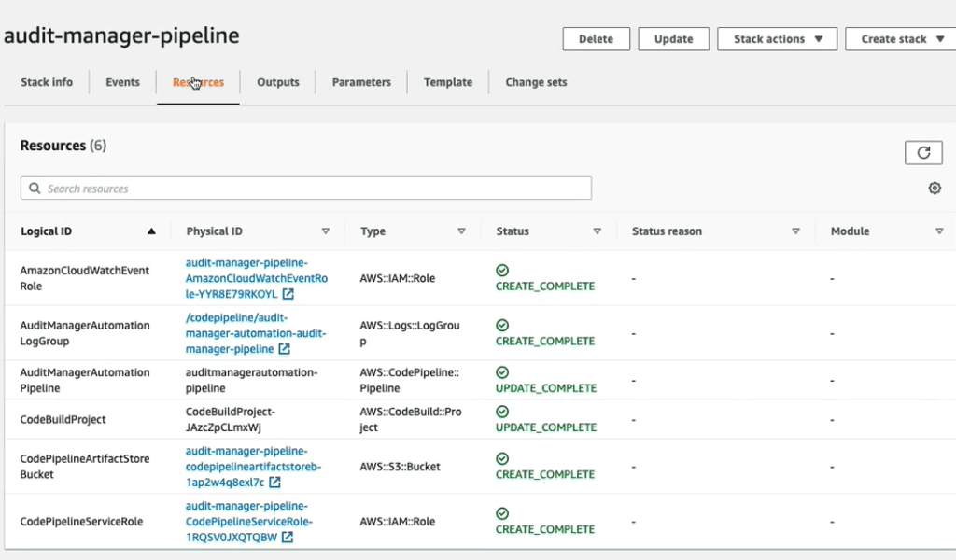
Task: Click status check icon for CodeBuildProject
Action: tap(502, 412)
